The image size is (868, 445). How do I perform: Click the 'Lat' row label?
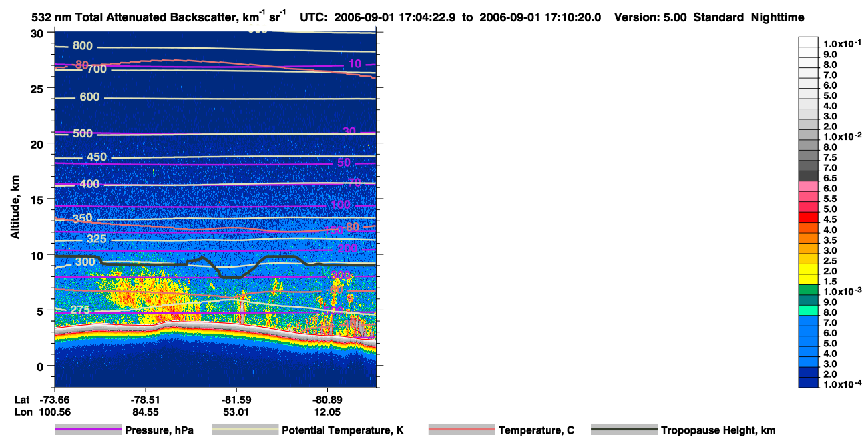pyautogui.click(x=21, y=399)
